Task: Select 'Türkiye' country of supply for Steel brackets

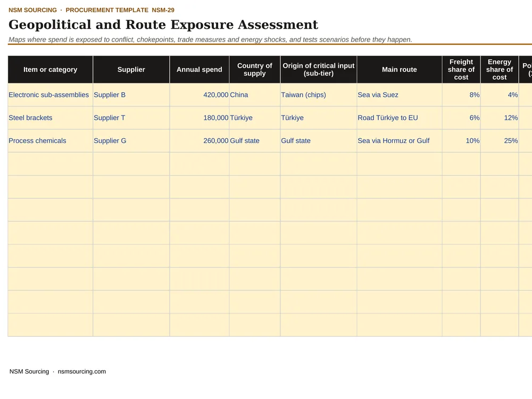Action: (x=255, y=118)
